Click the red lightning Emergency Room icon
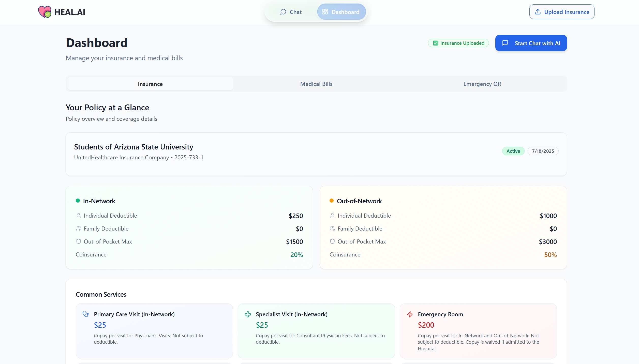639x364 pixels. point(410,314)
